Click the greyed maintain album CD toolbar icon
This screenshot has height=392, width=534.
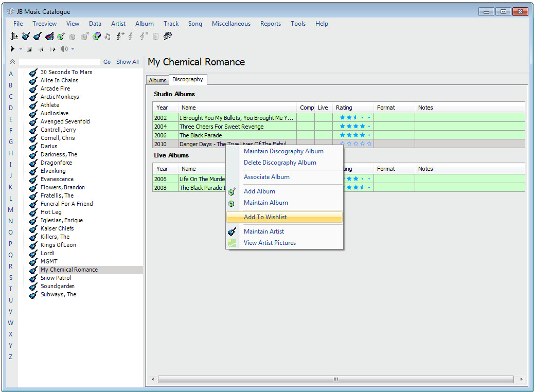tap(72, 37)
